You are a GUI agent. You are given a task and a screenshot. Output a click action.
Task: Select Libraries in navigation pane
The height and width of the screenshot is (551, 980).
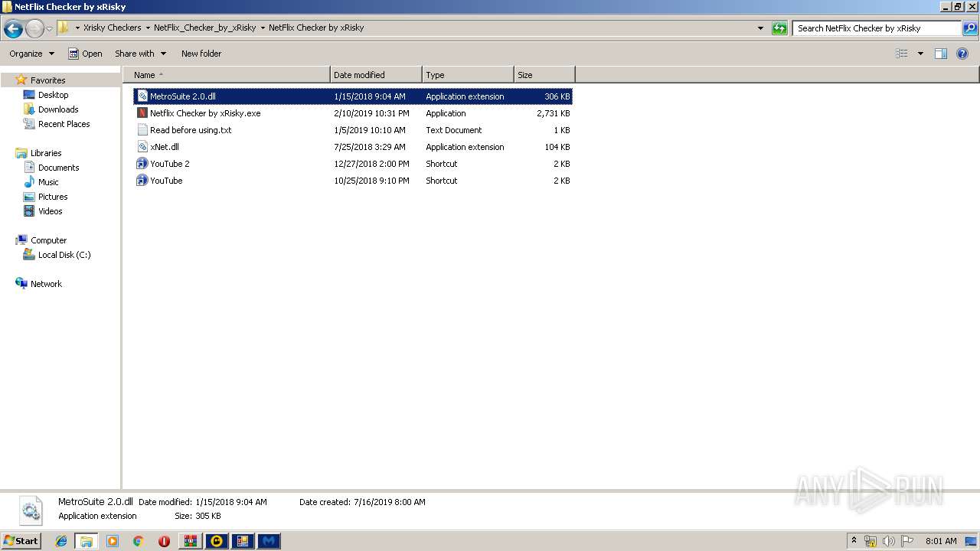[46, 153]
